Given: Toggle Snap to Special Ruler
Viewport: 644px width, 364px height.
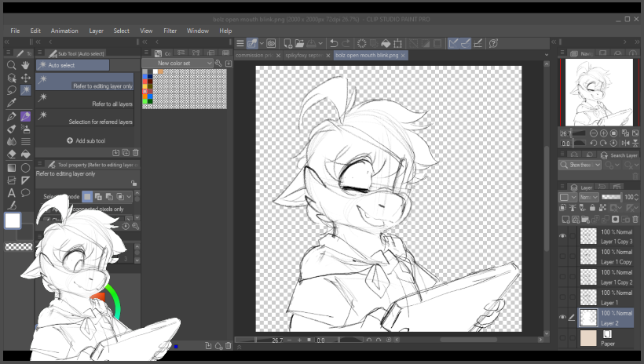Looking at the screenshot, I should click(x=466, y=43).
